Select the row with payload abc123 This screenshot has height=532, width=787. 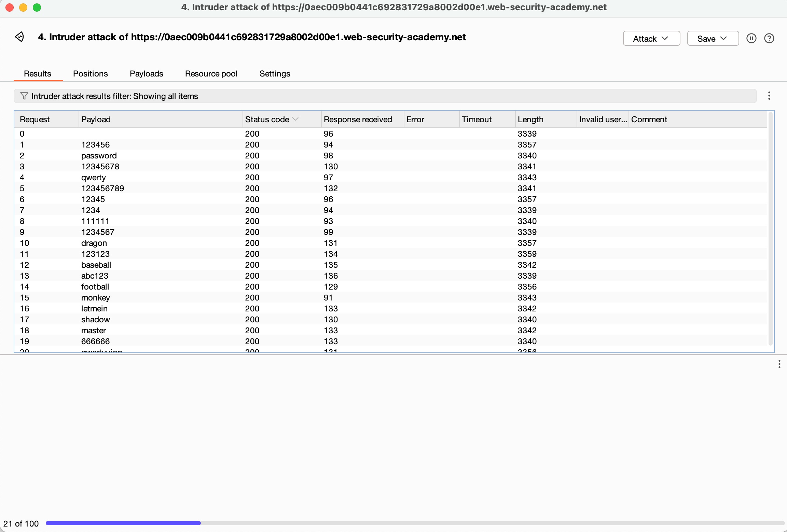391,276
